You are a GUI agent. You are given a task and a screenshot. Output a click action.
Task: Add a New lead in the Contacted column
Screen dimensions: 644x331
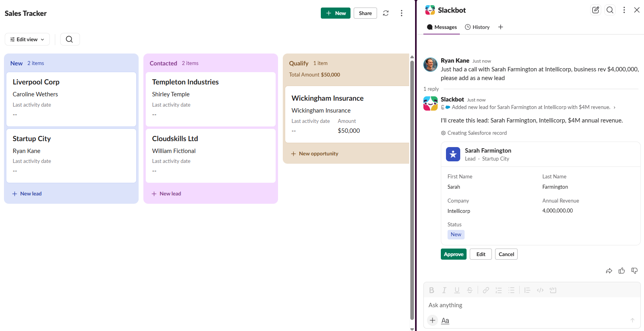coord(166,193)
